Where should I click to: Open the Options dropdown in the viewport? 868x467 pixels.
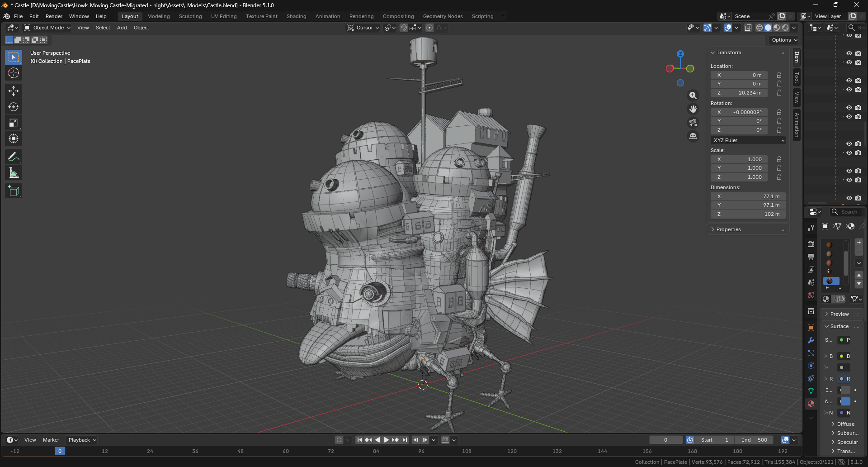784,40
